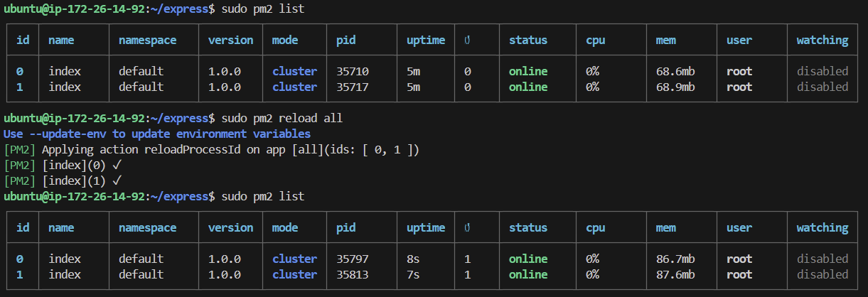Click 'online' status in pid 35813 row
Viewport: 868px width, 297px height.
[x=528, y=274]
